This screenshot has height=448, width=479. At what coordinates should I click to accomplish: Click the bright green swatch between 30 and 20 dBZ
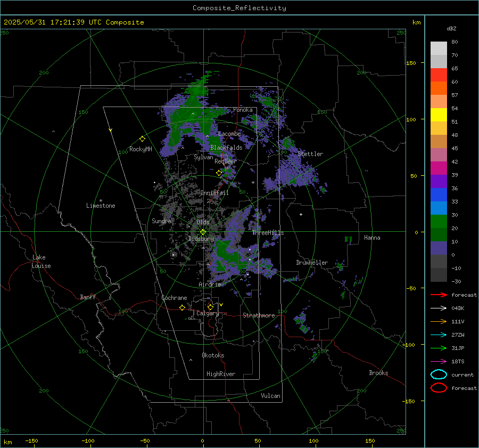(x=439, y=222)
